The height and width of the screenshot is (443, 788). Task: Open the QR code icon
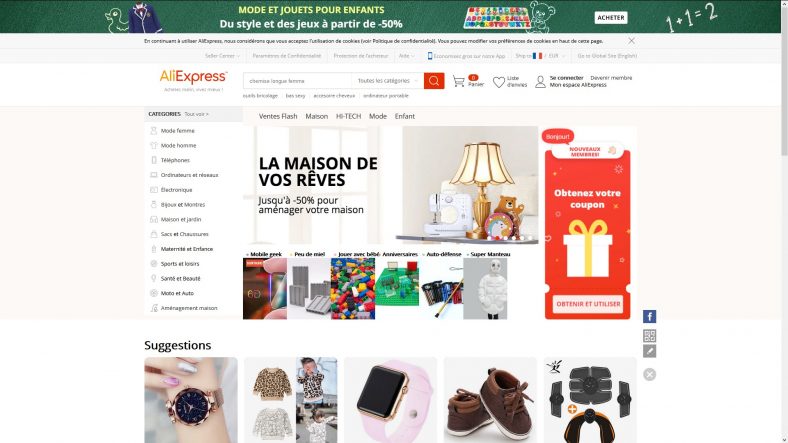649,336
